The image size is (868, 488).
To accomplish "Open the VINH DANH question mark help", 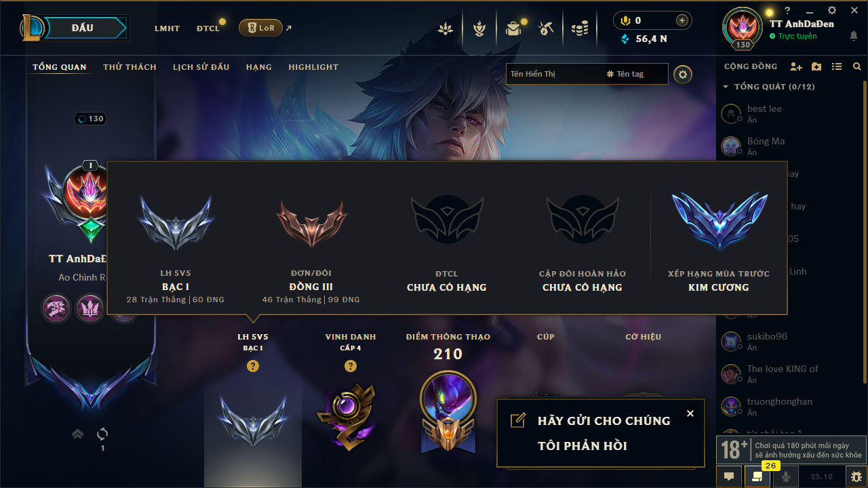I will 351,366.
